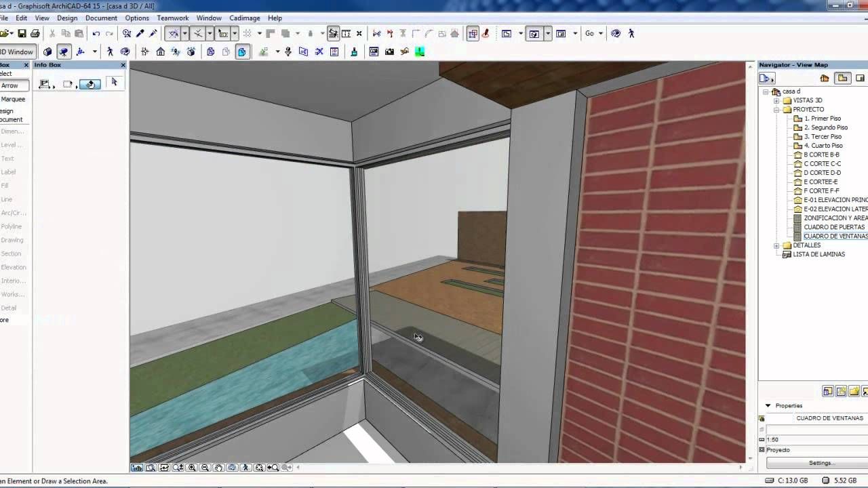Toggle the Project Map house button in Navigator
This screenshot has height=488, width=868.
click(825, 78)
